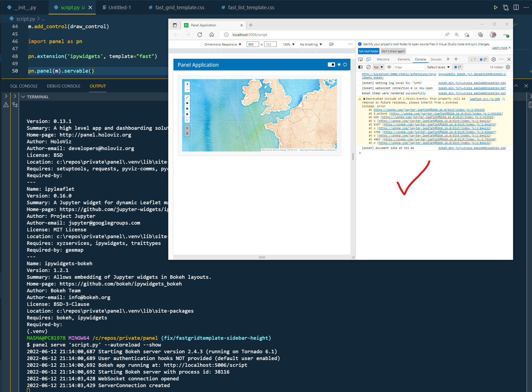Image resolution: width=532 pixels, height=392 pixels.
Task: Click the Set root folder button
Action: [368, 51]
